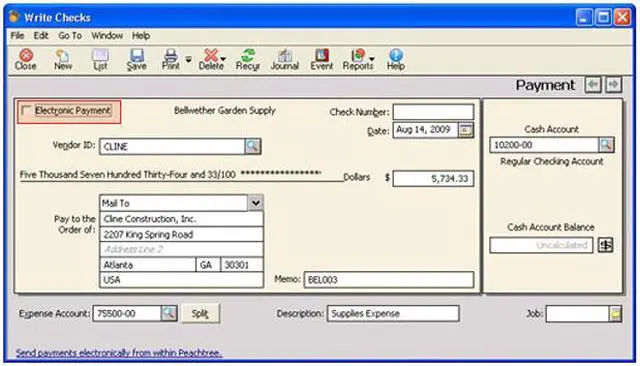This screenshot has width=640, height=366.
Task: Close the Write Checks window
Action: click(622, 18)
